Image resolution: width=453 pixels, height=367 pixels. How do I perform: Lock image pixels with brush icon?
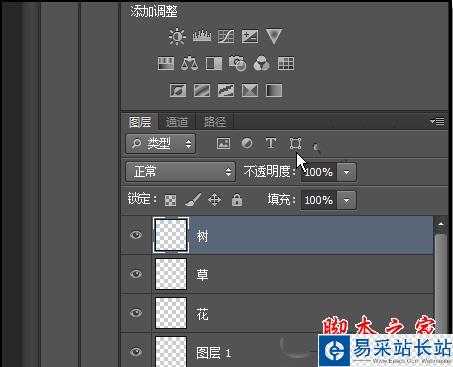pyautogui.click(x=193, y=200)
